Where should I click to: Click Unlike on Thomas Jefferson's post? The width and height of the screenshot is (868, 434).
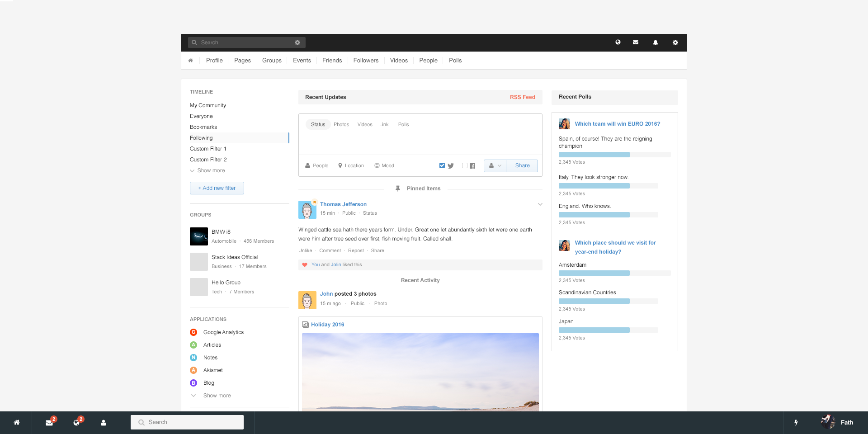click(305, 250)
